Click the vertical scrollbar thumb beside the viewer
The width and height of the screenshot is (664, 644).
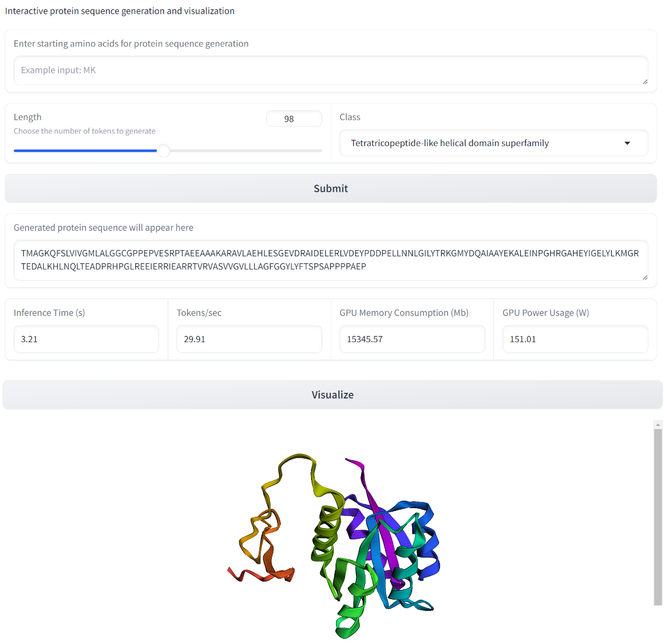[x=658, y=517]
